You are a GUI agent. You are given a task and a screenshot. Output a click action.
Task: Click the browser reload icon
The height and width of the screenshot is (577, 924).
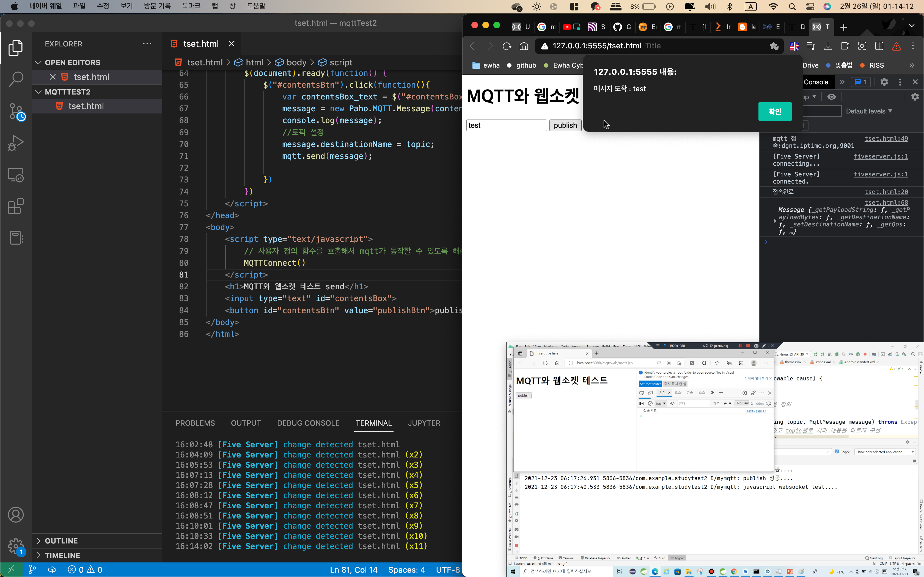pyautogui.click(x=507, y=46)
